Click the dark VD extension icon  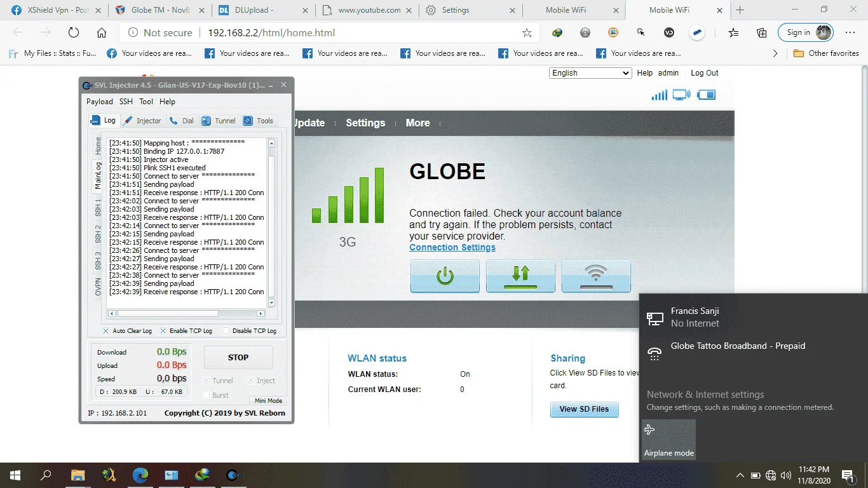(x=669, y=32)
